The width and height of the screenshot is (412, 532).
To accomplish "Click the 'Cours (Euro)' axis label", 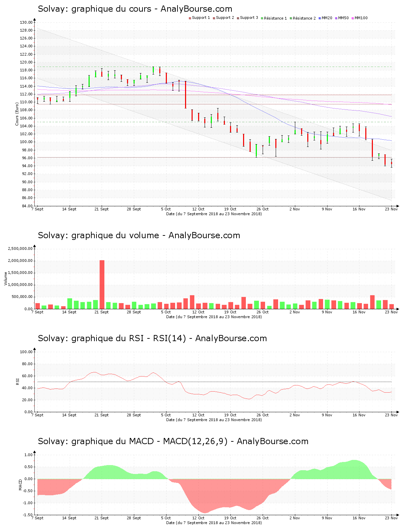I will (x=17, y=114).
